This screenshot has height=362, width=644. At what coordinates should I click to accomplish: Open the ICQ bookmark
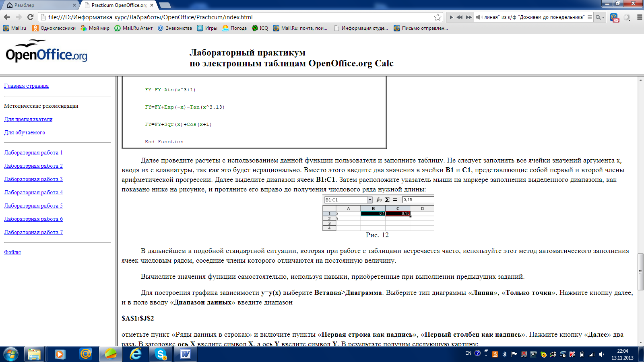tap(260, 28)
